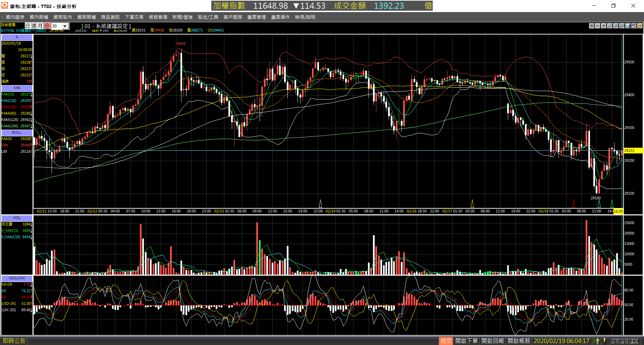Click the K9 74.22 value row
Viewport: 644px width, 345px height.
(x=17, y=291)
